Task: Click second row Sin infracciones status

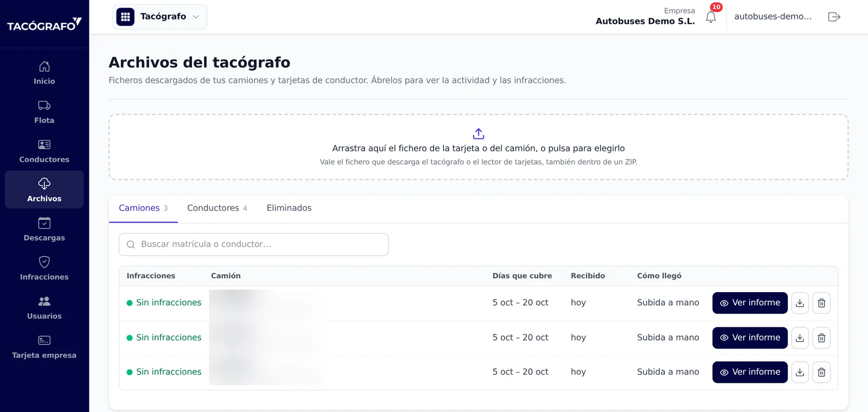Action: coord(164,337)
